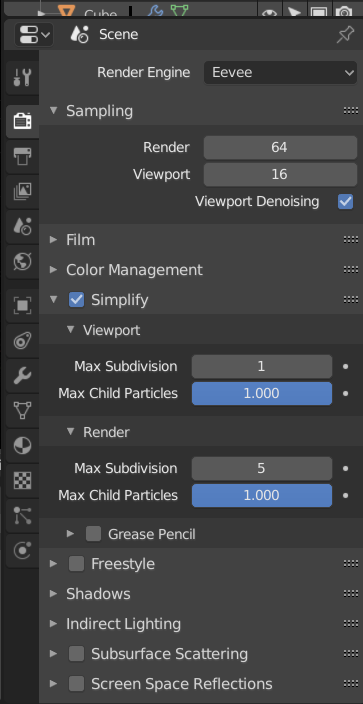Grab the Freestyle panel drag handle
363x704 pixels.
[351, 563]
